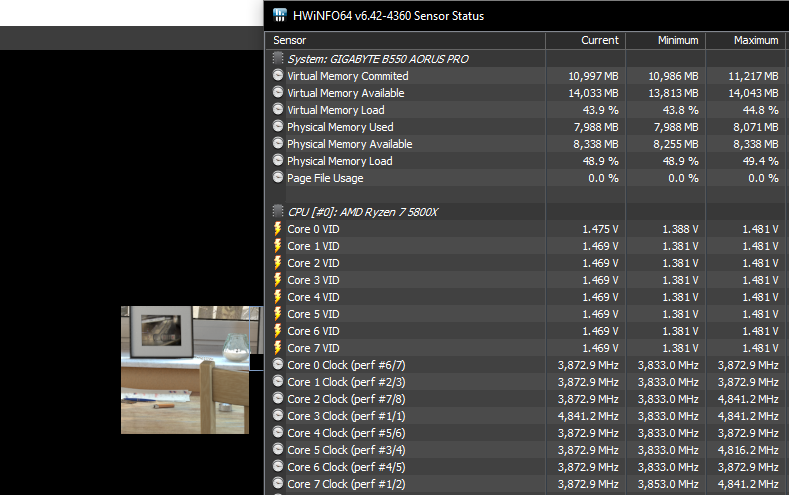Click maximum value 49.4 %

(x=760, y=161)
